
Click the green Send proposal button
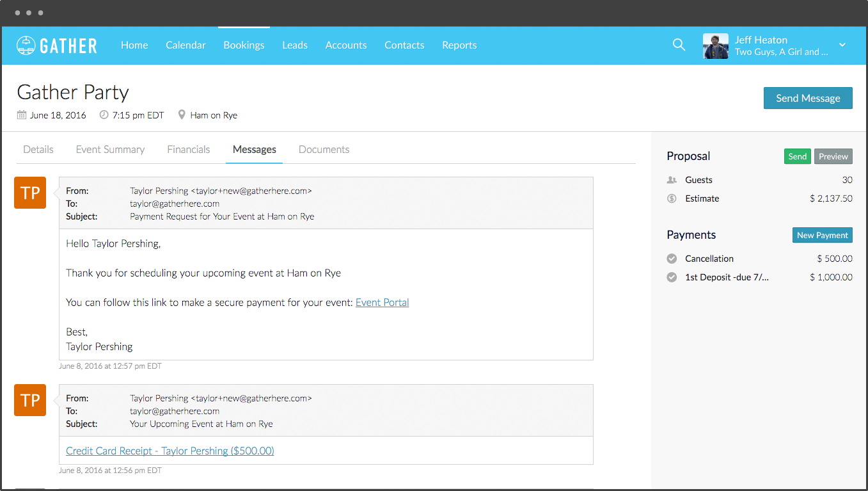pyautogui.click(x=797, y=156)
